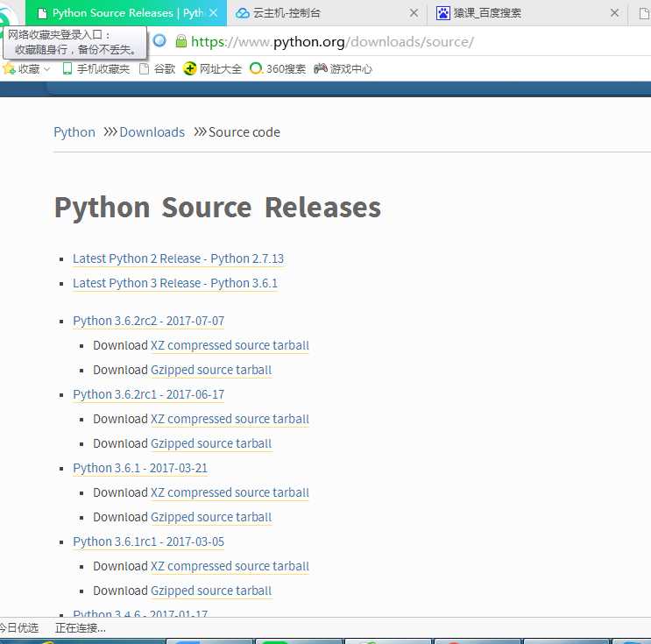Screen dimensions: 651x644
Task: Open 手机收藏夹 bookmark
Action: [x=96, y=68]
